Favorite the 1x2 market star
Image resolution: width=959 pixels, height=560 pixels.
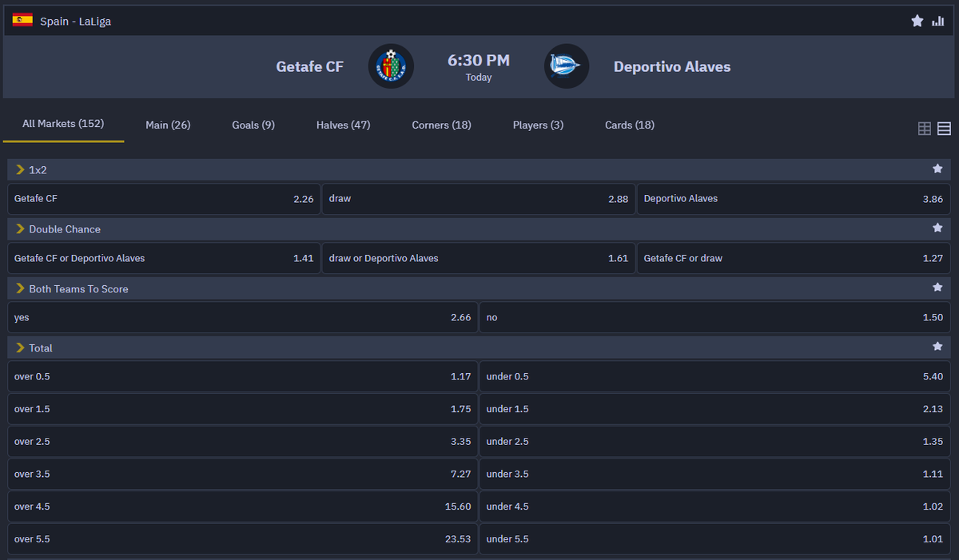tap(937, 169)
